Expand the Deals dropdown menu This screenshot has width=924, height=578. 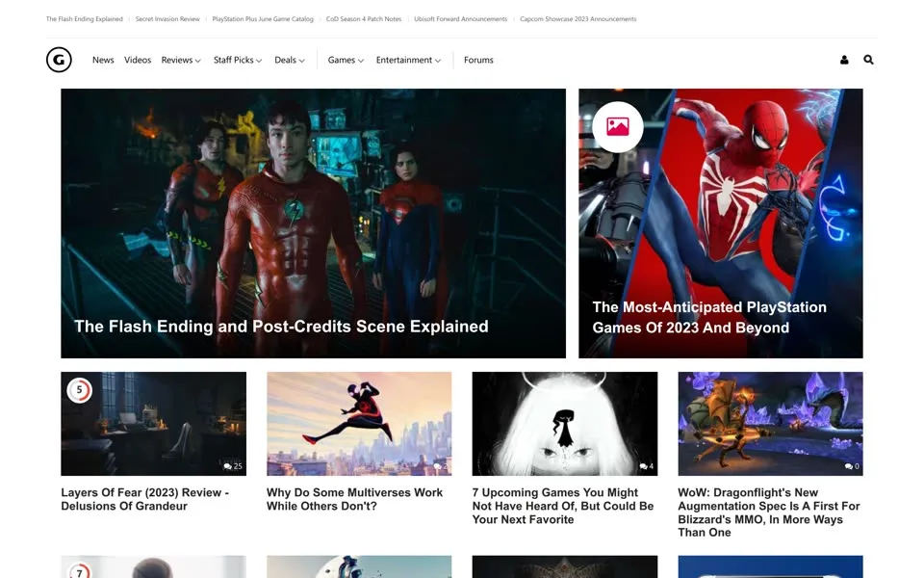(290, 60)
